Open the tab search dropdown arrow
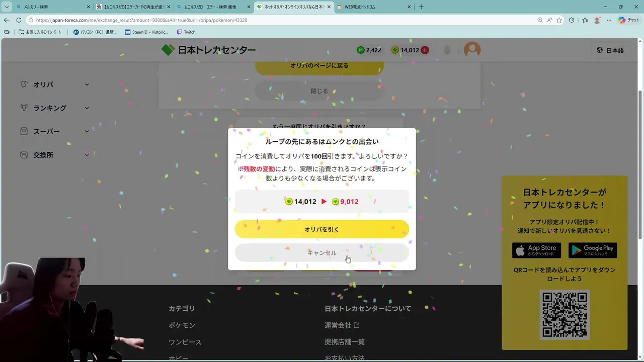This screenshot has width=644, height=362. [7, 7]
